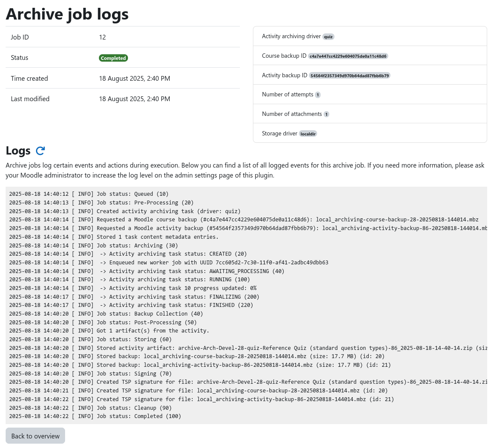The width and height of the screenshot is (495, 448).
Task: Click the Activity backup ID hash badge
Action: click(350, 76)
